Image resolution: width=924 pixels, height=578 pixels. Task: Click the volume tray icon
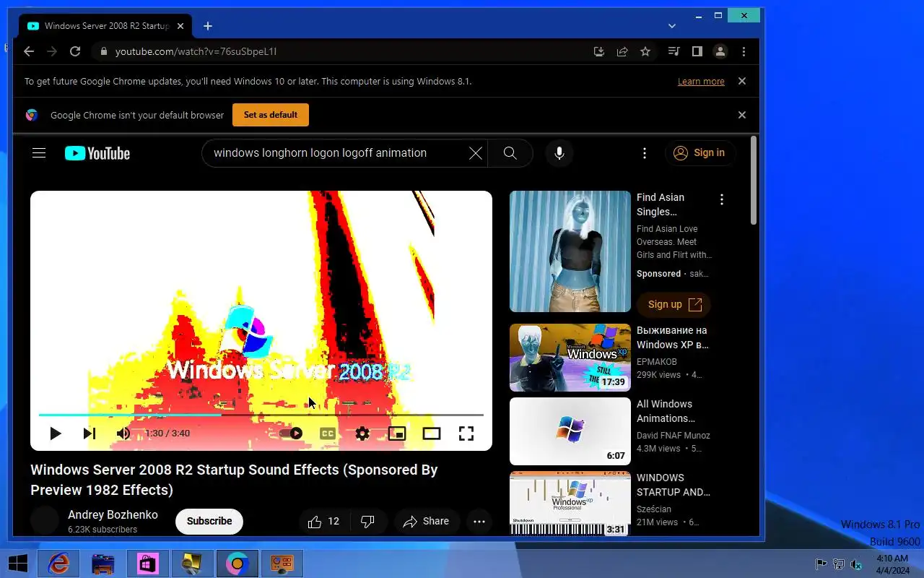tap(856, 564)
